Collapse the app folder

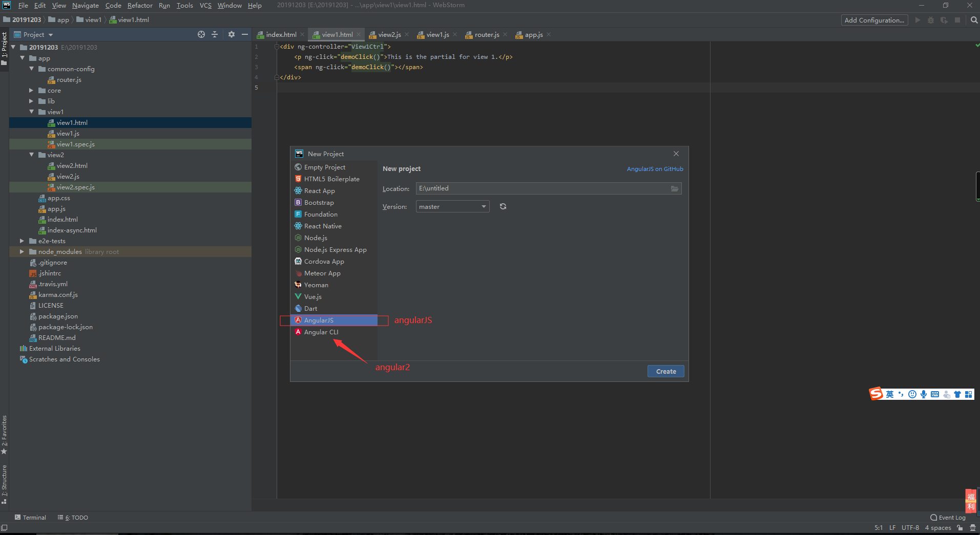coord(23,58)
